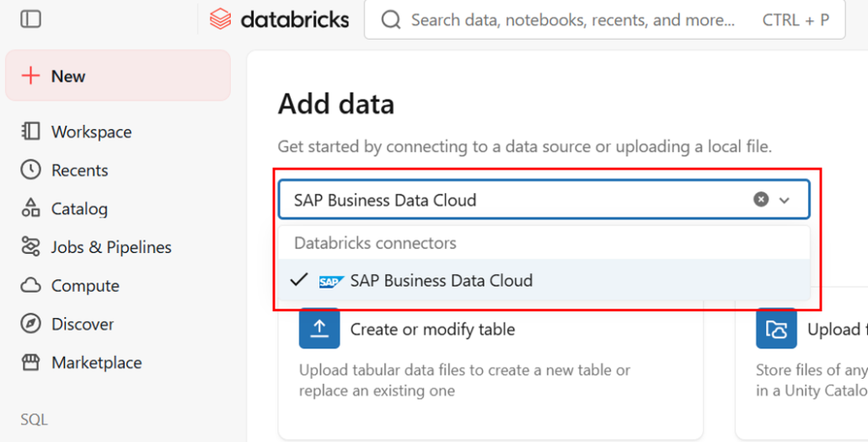The image size is (868, 442).
Task: Select SAP Business Data Cloud option in list
Action: (x=544, y=280)
